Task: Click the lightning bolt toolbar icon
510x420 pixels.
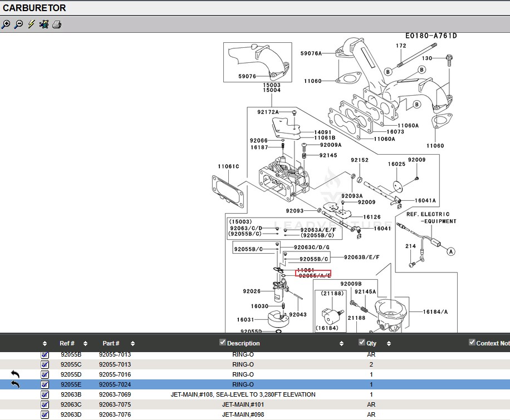Action: pyautogui.click(x=31, y=24)
